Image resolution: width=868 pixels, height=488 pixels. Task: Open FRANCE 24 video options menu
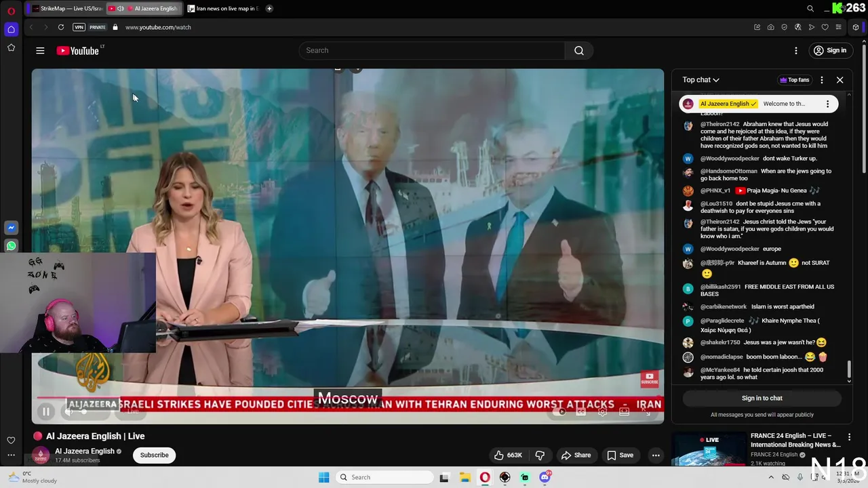coord(849,437)
